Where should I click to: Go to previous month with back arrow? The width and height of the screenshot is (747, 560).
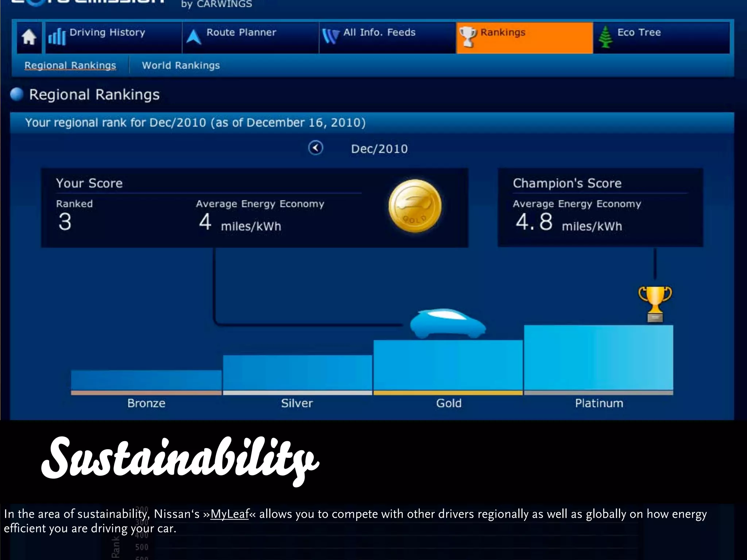click(316, 148)
